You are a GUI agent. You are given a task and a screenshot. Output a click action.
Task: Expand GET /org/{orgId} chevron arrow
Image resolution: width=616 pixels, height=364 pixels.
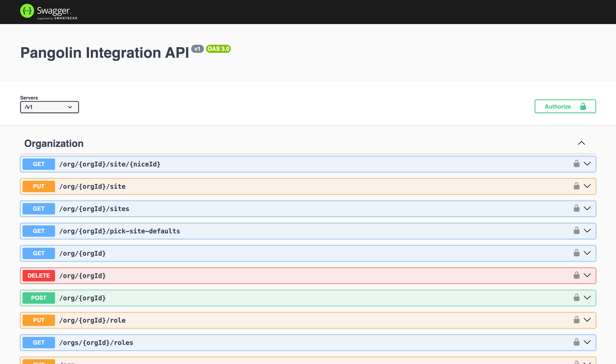587,253
